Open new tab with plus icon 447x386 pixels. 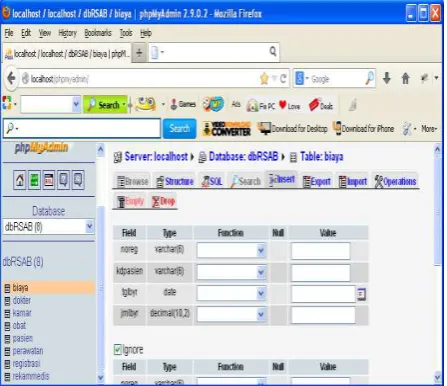tap(139, 53)
